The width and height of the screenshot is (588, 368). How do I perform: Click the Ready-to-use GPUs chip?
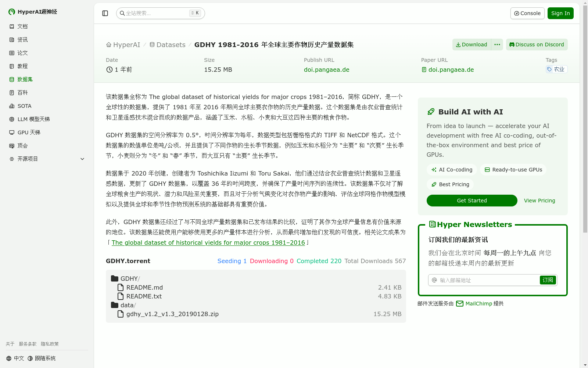coord(513,170)
